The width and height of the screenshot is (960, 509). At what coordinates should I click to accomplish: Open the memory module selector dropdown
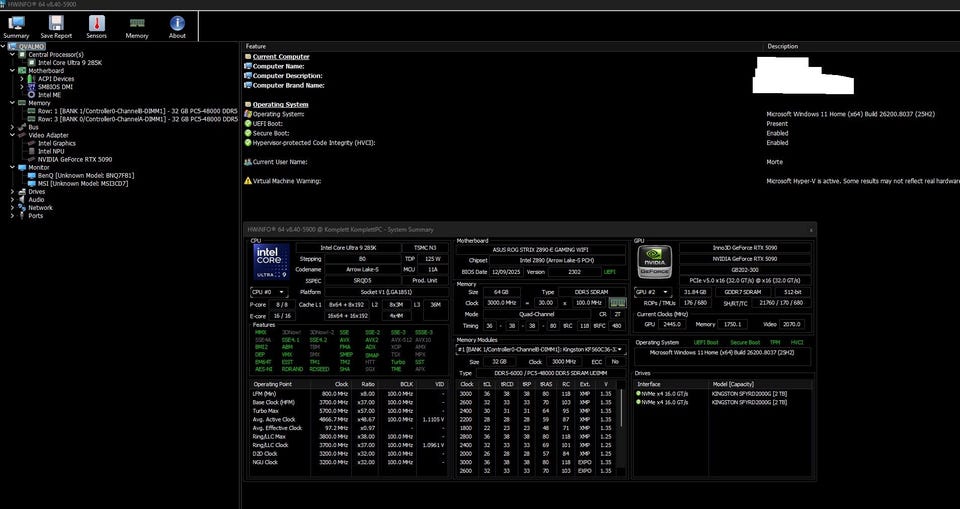coord(542,349)
